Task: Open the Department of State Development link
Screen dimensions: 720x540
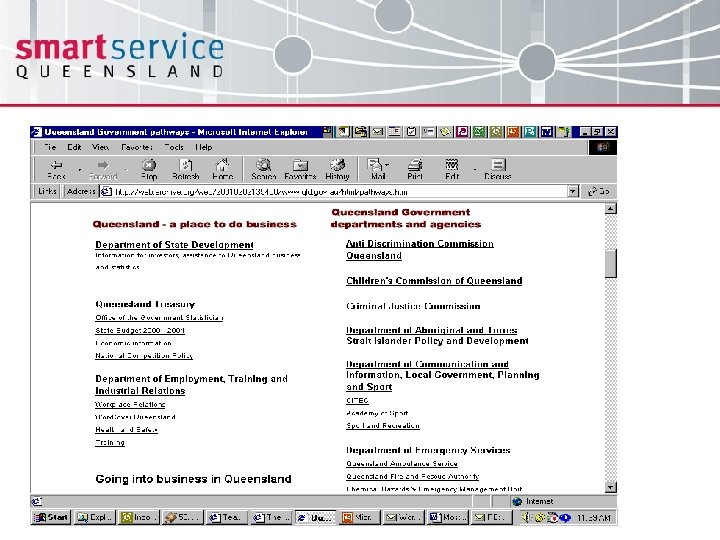Action: tap(174, 245)
